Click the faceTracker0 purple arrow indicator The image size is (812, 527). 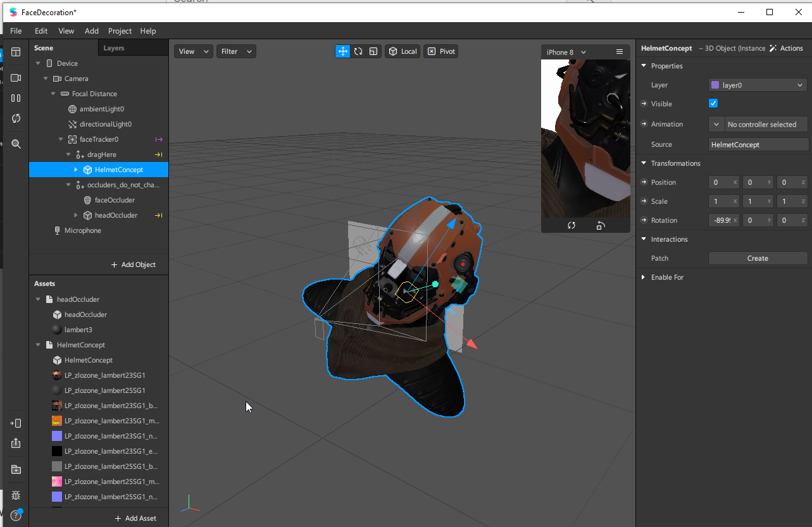tap(159, 139)
